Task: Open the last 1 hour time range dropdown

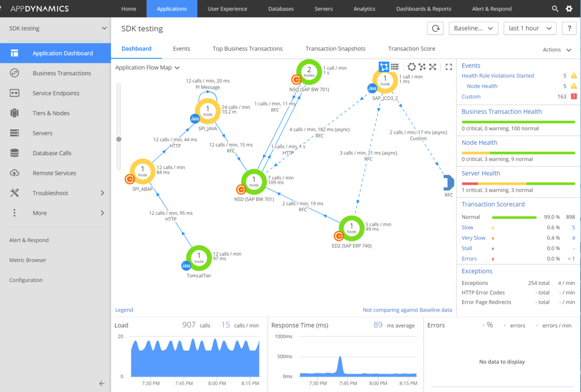Action: point(530,28)
